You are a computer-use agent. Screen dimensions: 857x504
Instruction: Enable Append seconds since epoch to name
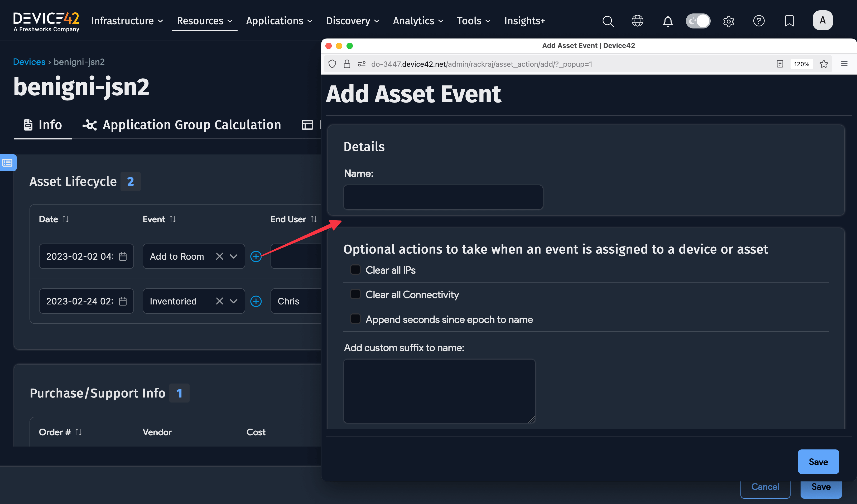(x=355, y=319)
